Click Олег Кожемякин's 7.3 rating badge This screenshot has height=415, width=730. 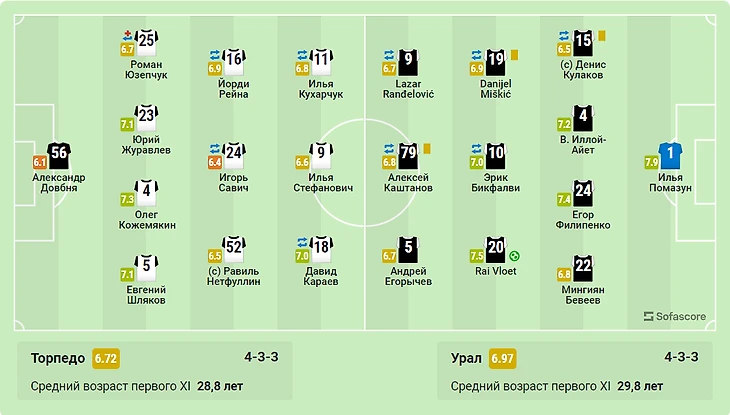127,199
